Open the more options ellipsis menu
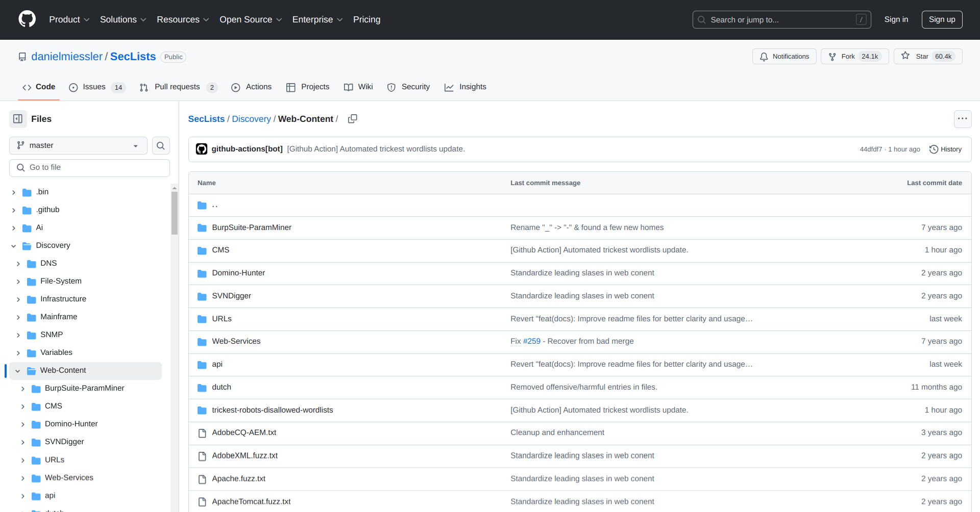 (x=963, y=119)
